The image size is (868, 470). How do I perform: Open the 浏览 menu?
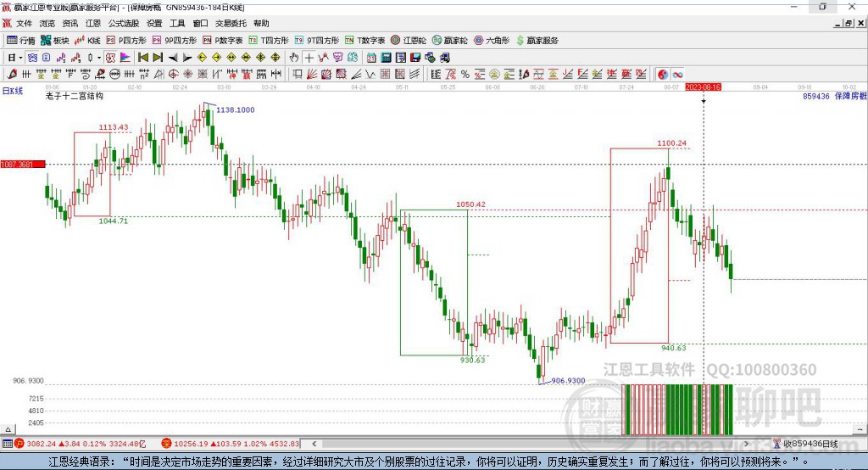point(47,23)
